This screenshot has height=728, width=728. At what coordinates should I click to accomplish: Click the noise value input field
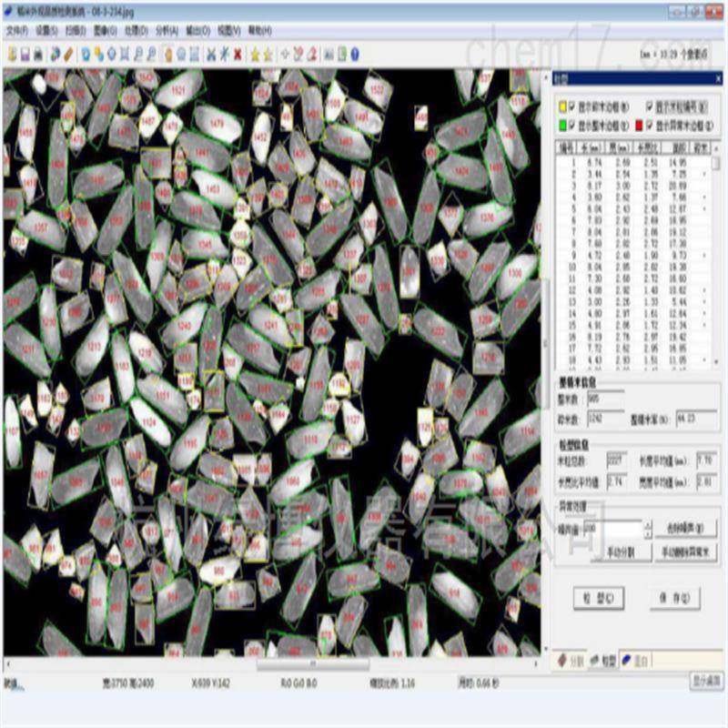[x=613, y=529]
